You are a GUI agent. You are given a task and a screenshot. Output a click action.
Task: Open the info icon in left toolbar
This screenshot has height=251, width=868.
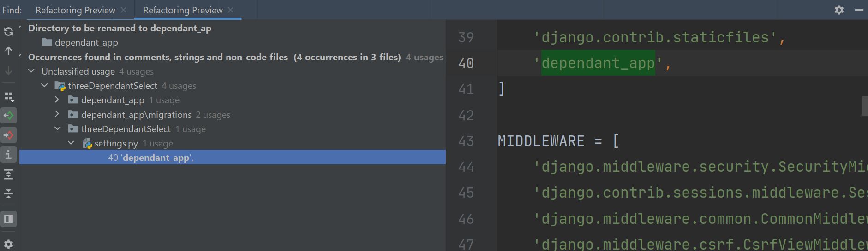click(8, 155)
